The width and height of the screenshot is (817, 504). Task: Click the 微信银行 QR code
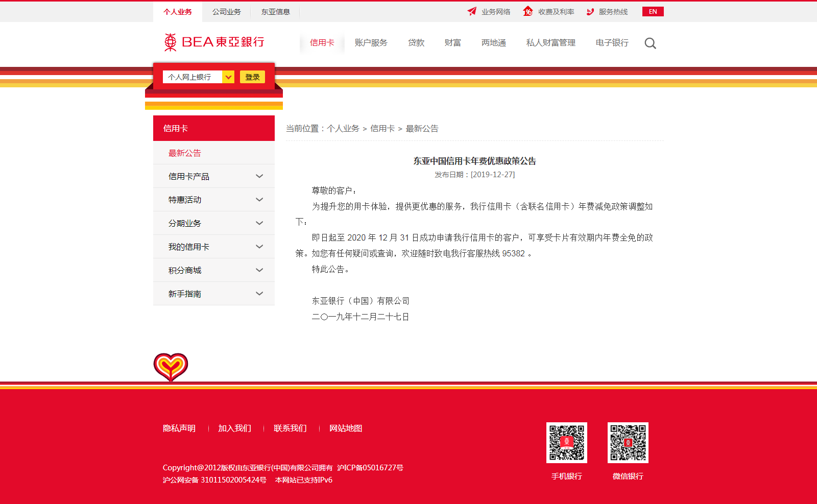[628, 443]
